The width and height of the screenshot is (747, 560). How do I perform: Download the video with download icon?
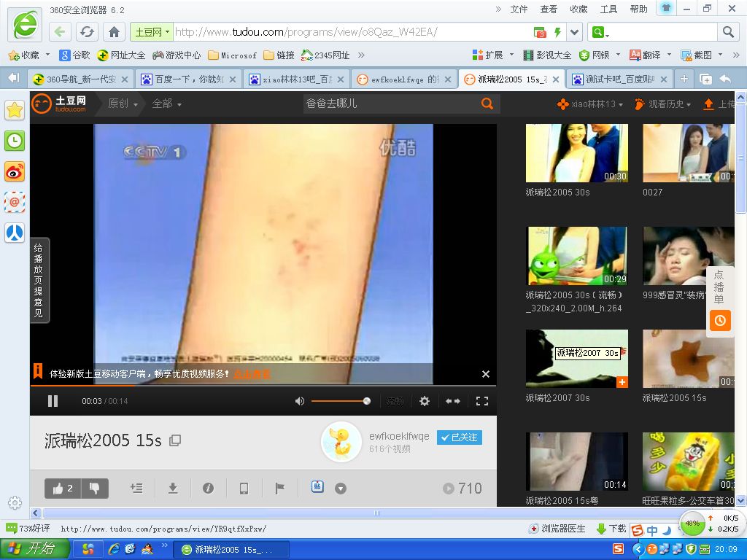pyautogui.click(x=173, y=488)
